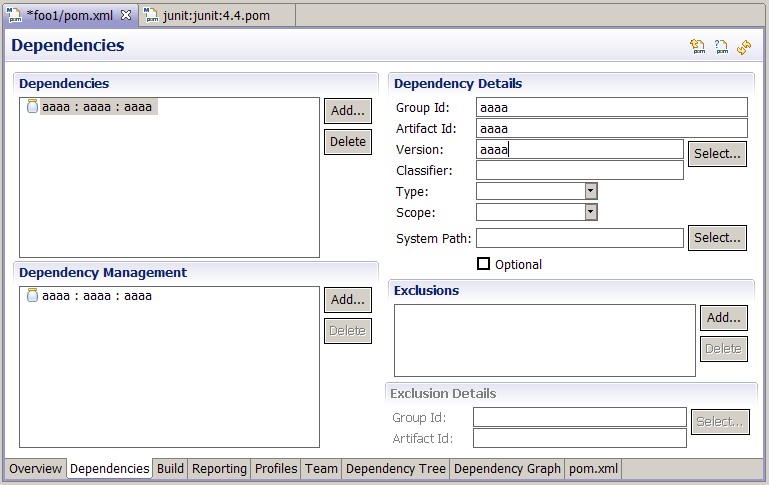Open the Type dropdown
Viewport: 769px width, 485px height.
pyautogui.click(x=590, y=191)
